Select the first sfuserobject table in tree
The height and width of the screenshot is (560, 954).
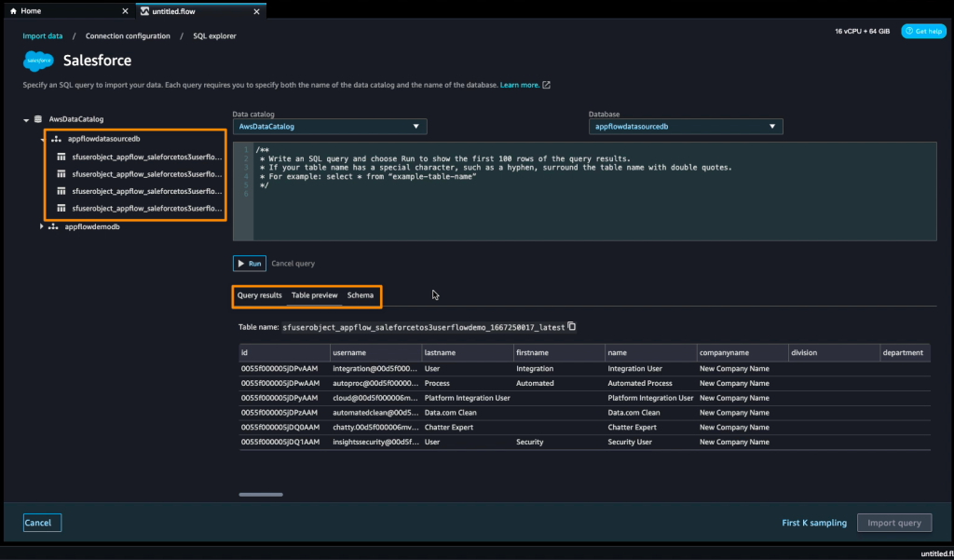tap(146, 157)
